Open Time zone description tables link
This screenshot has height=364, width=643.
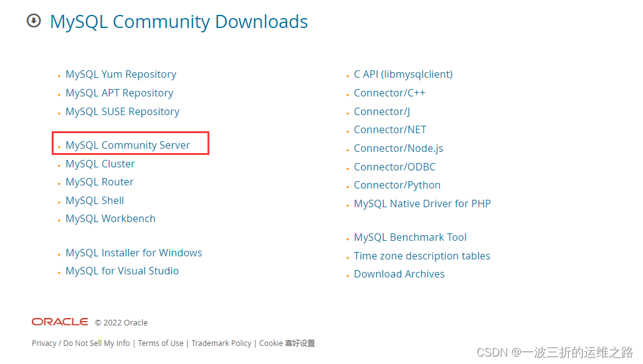(x=422, y=256)
